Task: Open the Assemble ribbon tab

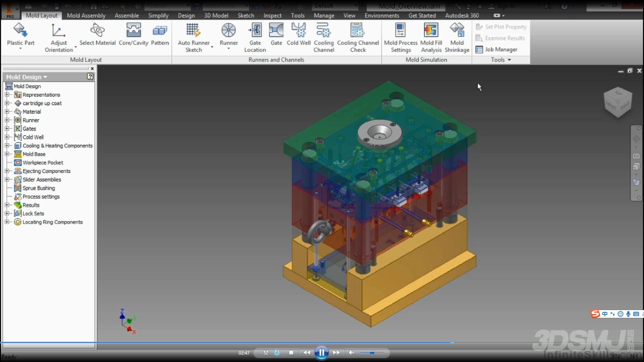Action: coord(127,16)
